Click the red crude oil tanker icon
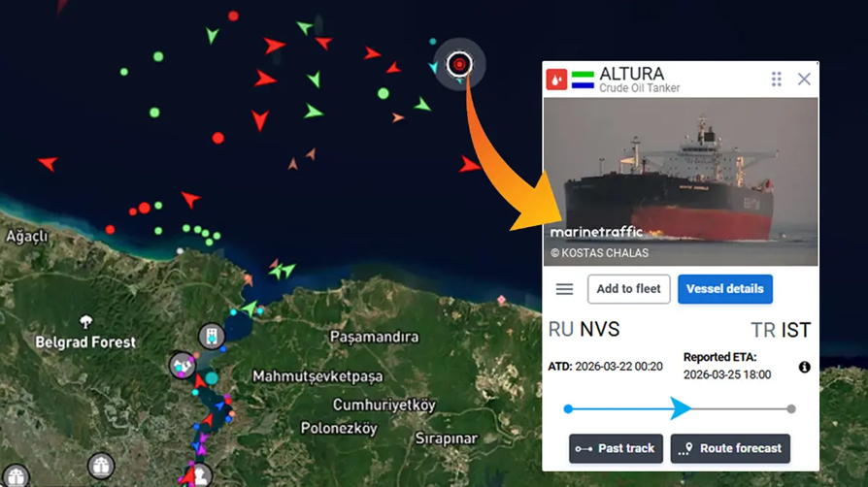This screenshot has height=487, width=868. (x=556, y=80)
